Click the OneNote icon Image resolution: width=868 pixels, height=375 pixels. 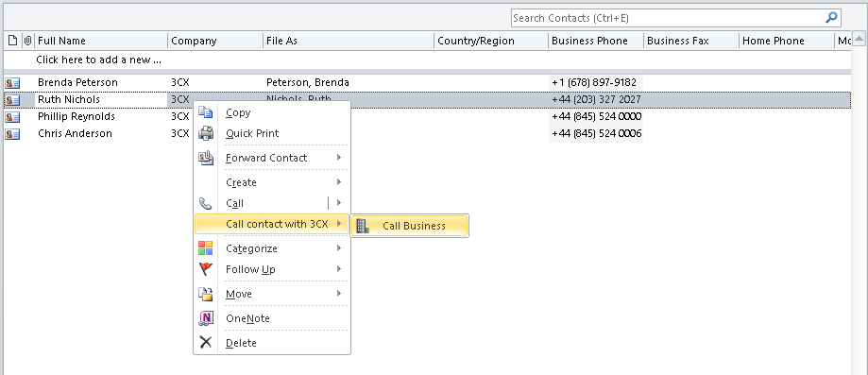click(205, 318)
